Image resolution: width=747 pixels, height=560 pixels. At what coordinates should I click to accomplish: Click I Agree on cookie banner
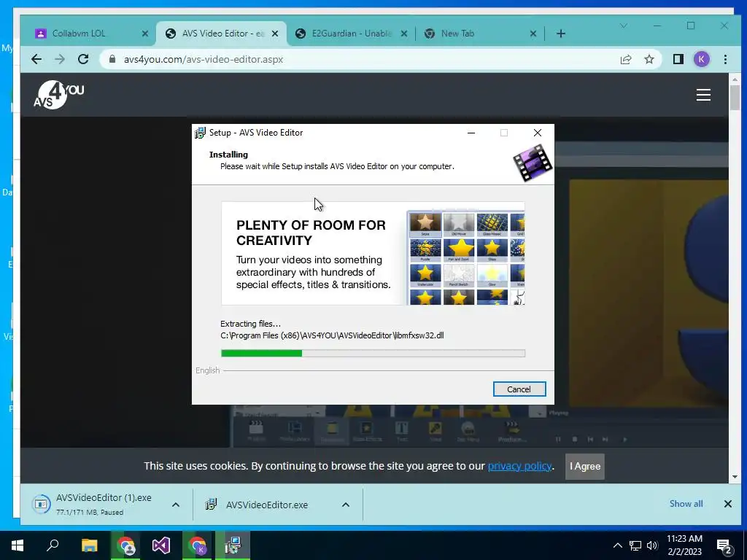585,466
